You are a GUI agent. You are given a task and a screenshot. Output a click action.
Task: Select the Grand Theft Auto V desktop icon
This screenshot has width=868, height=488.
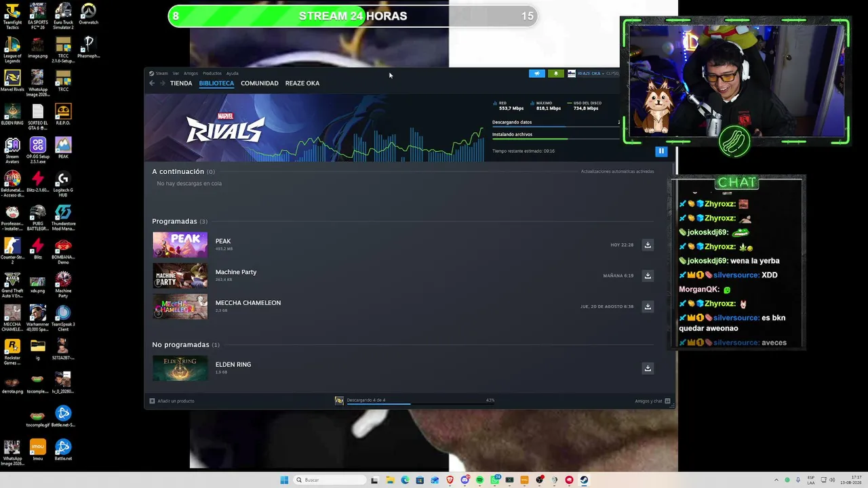coord(12,285)
